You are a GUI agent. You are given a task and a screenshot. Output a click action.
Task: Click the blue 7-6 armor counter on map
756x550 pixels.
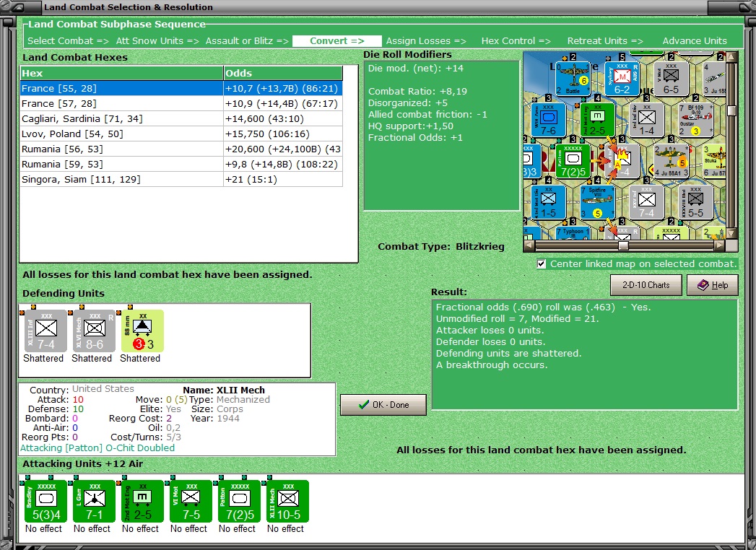point(548,120)
